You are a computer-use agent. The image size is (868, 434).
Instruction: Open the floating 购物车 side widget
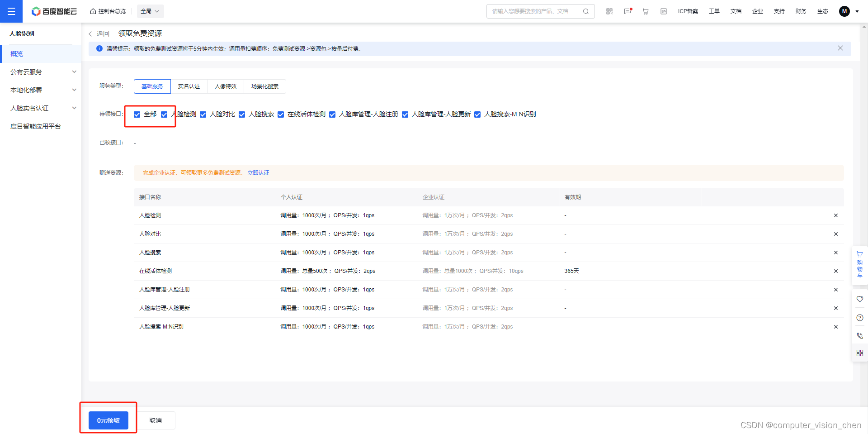[860, 265]
